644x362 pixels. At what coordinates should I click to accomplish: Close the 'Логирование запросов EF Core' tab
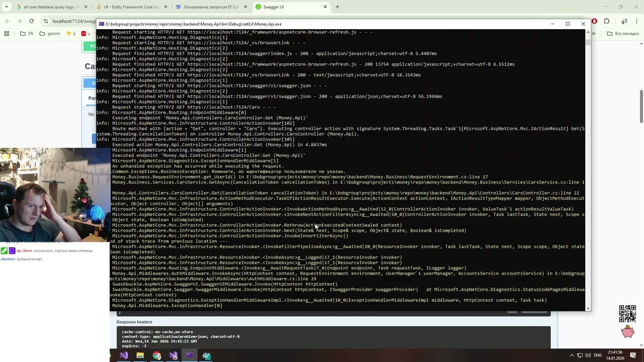click(x=245, y=7)
